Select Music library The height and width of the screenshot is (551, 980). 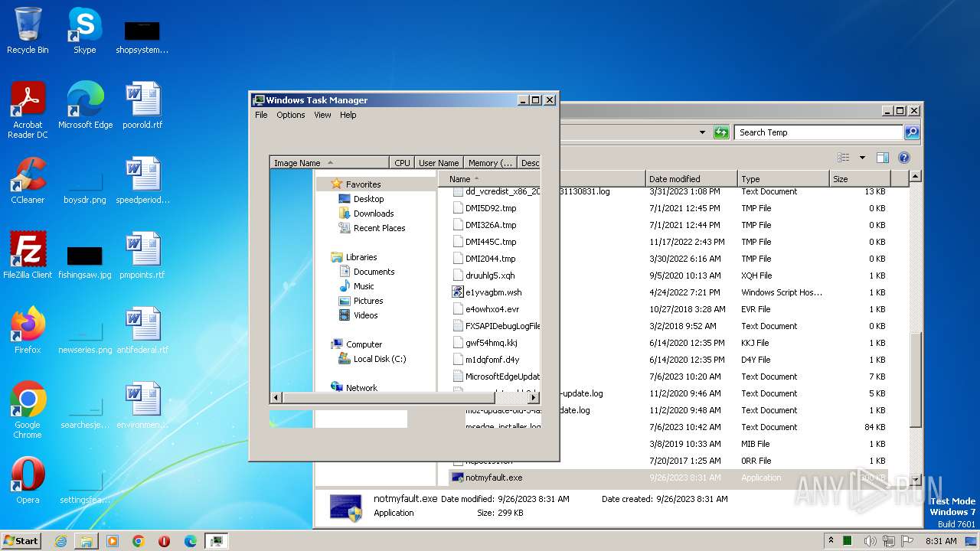(x=364, y=286)
